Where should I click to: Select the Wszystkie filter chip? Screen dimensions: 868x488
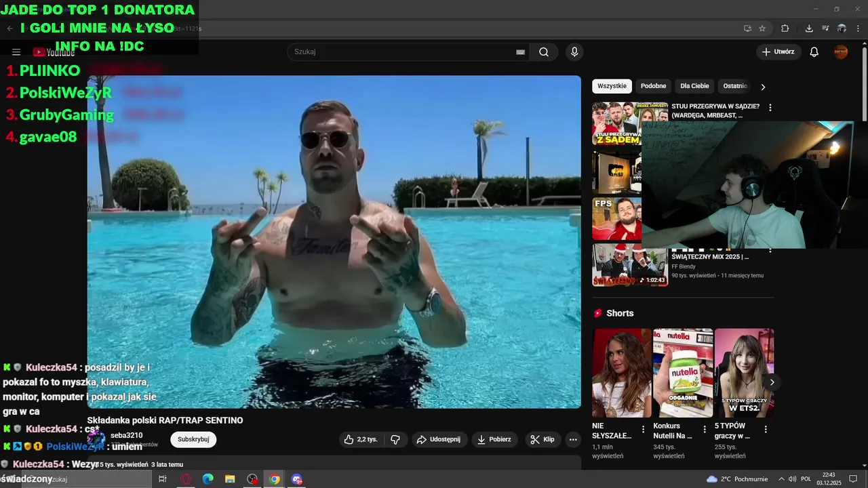(x=612, y=86)
